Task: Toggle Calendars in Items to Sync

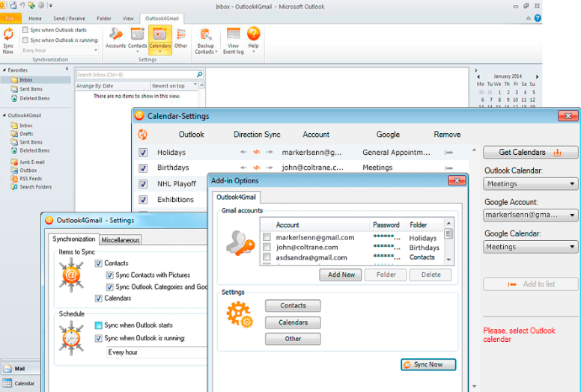Action: click(x=98, y=298)
